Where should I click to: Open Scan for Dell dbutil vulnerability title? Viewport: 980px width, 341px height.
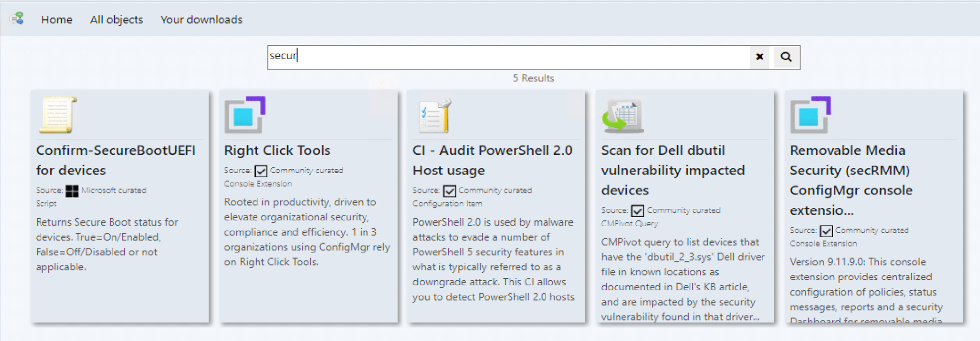coord(673,170)
